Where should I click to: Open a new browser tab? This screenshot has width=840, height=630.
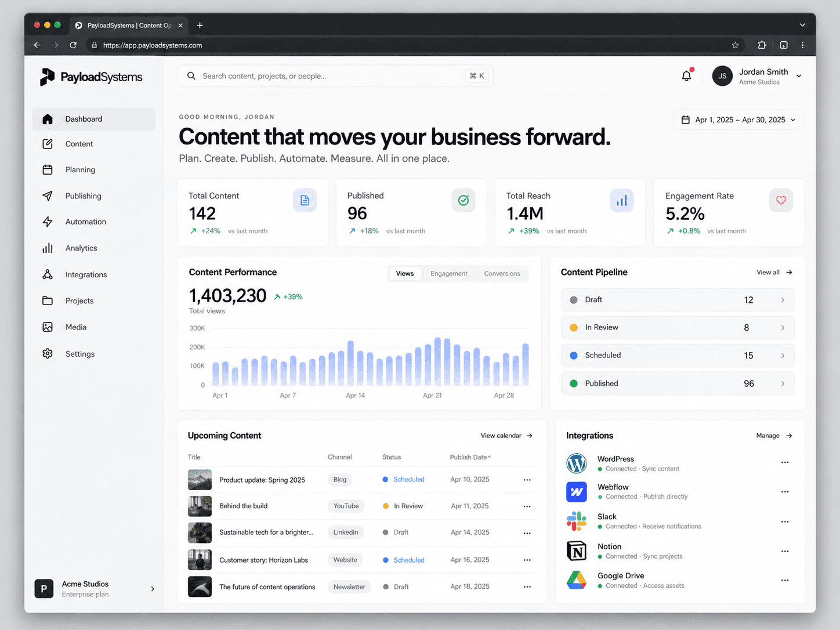200,26
